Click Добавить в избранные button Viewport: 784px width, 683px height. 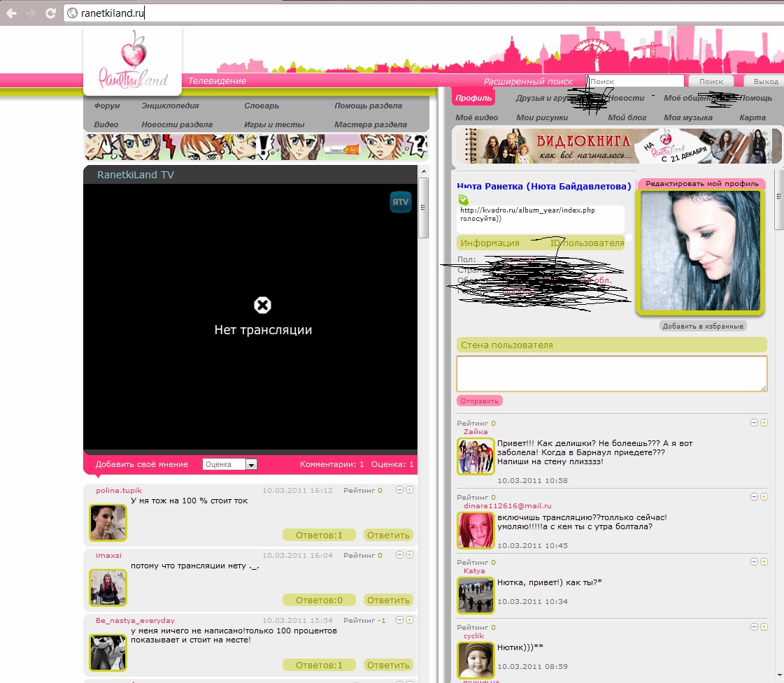pos(703,326)
